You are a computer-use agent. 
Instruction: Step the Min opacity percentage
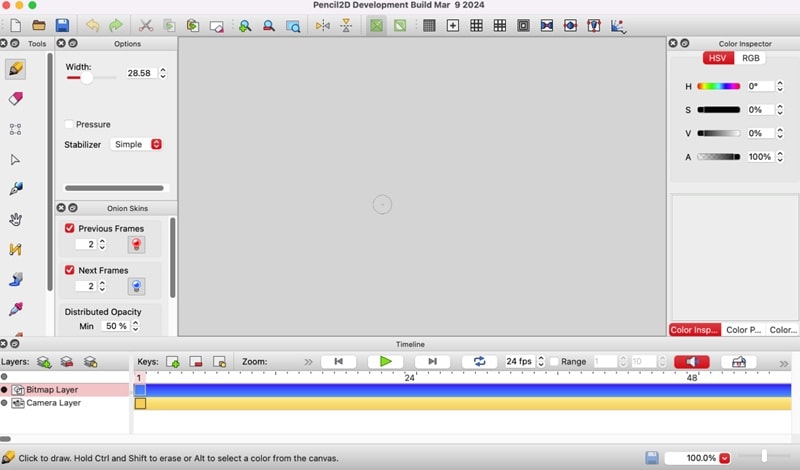tap(135, 326)
